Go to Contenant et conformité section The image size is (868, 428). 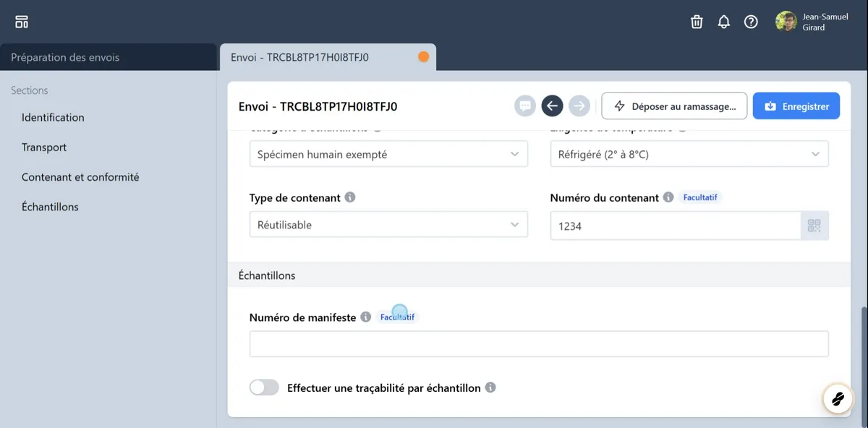coord(80,177)
